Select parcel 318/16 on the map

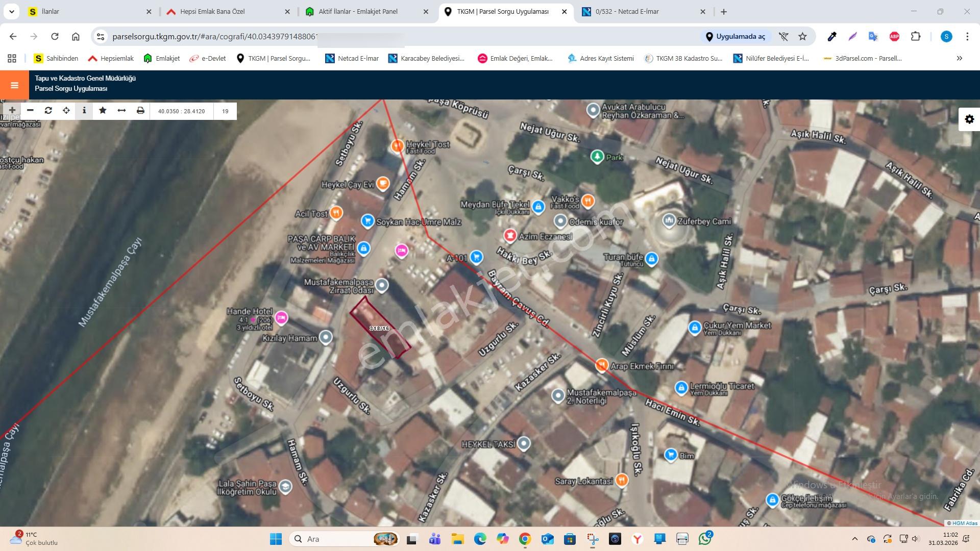point(380,328)
